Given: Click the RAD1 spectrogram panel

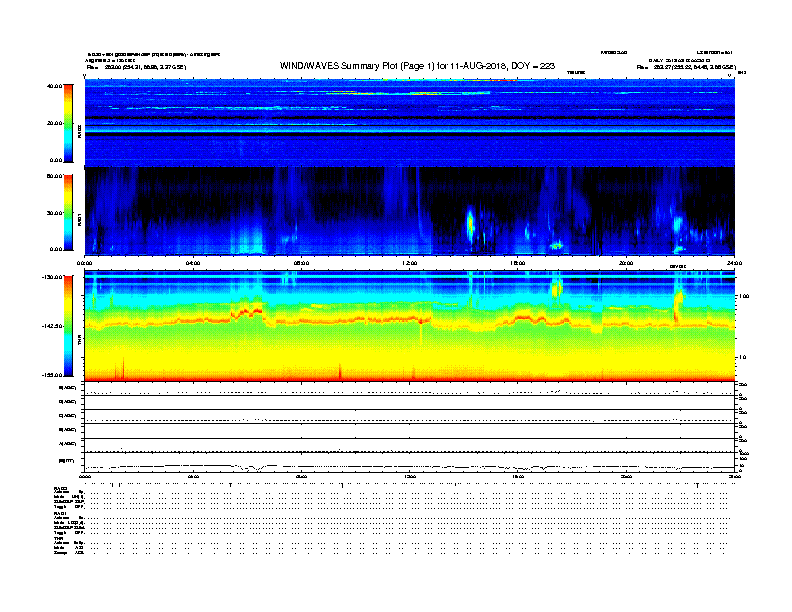Looking at the screenshot, I should (410, 211).
